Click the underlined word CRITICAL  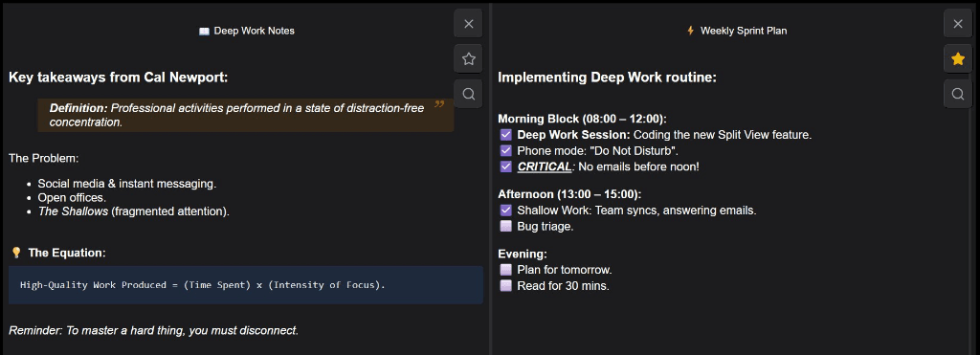click(x=545, y=166)
